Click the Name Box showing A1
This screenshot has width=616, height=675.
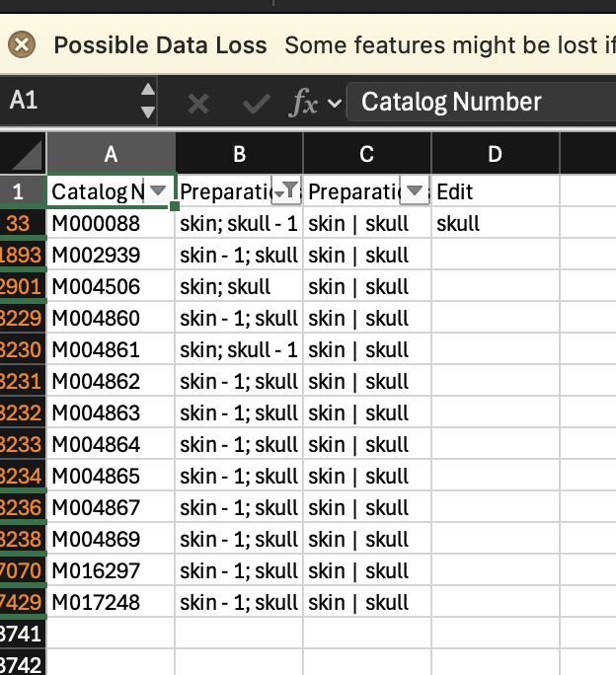69,101
